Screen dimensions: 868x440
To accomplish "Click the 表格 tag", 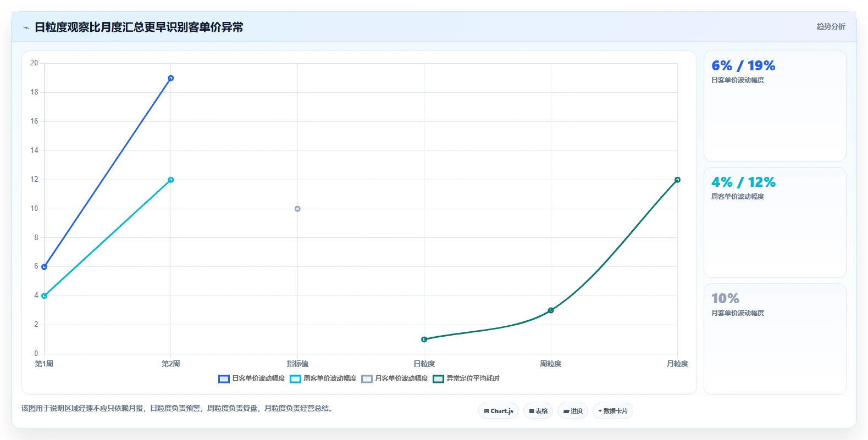I will [x=538, y=411].
